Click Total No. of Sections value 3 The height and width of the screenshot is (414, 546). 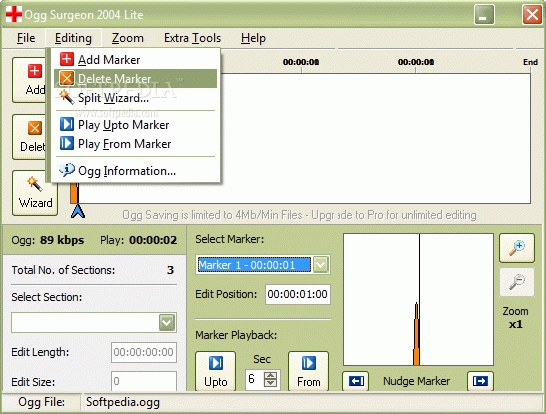[170, 270]
